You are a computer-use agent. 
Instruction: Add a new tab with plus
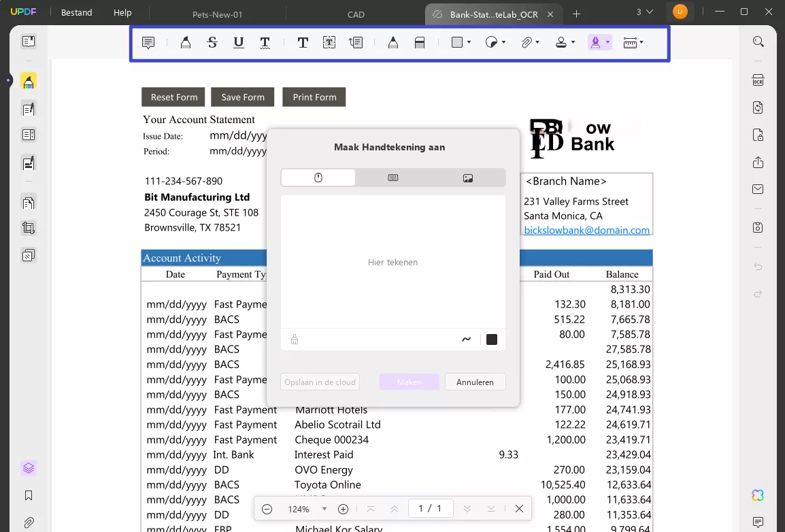(576, 14)
